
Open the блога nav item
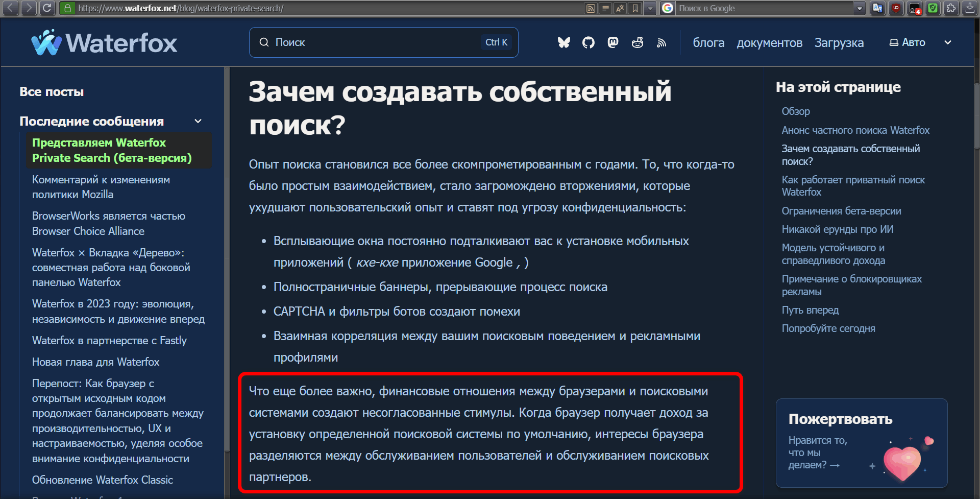coord(708,43)
